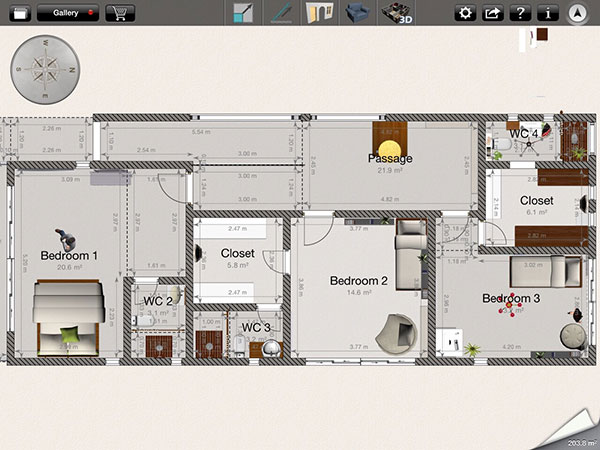
Task: Select the wall drawing tool
Action: [x=279, y=13]
